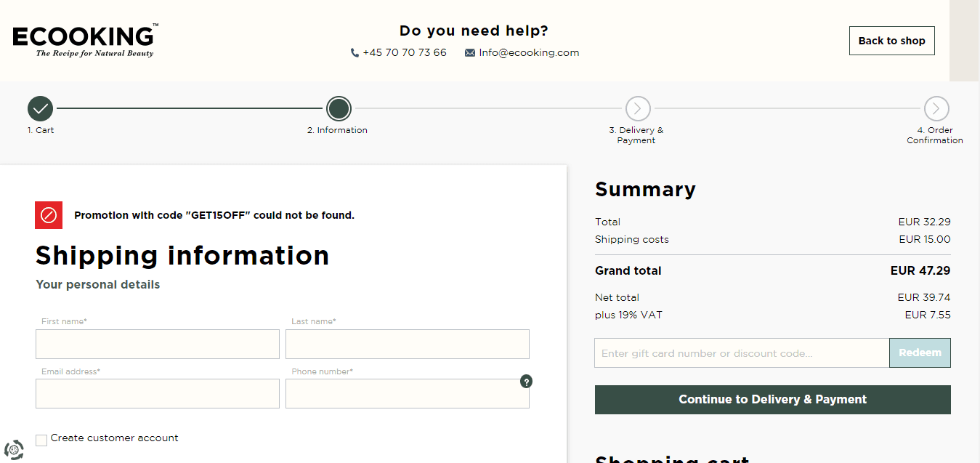
Task: Focus the Phone number field
Action: tap(408, 393)
